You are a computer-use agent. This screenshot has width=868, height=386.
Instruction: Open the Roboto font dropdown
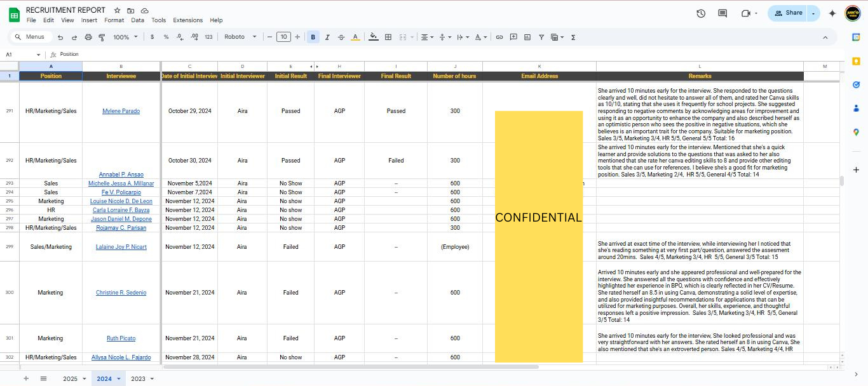click(x=240, y=37)
